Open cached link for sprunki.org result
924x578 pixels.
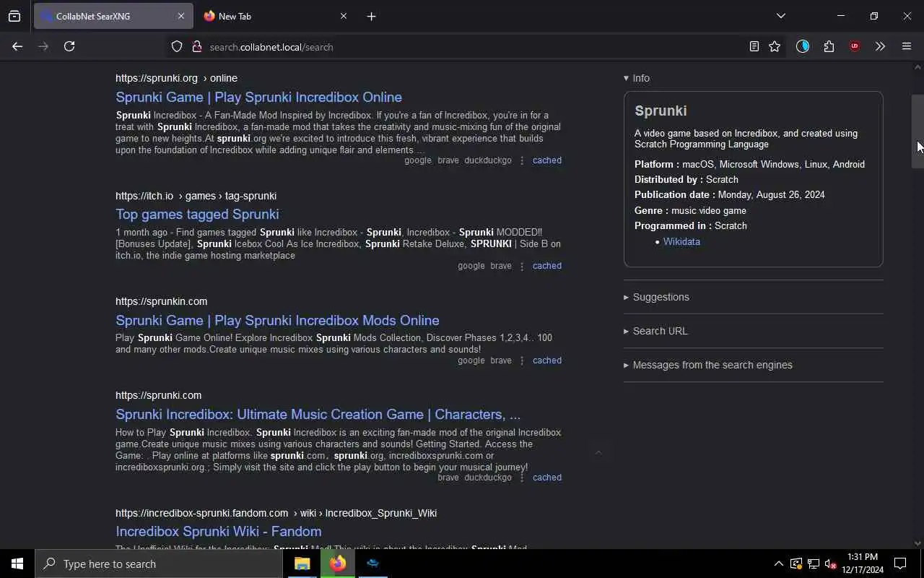pos(546,160)
